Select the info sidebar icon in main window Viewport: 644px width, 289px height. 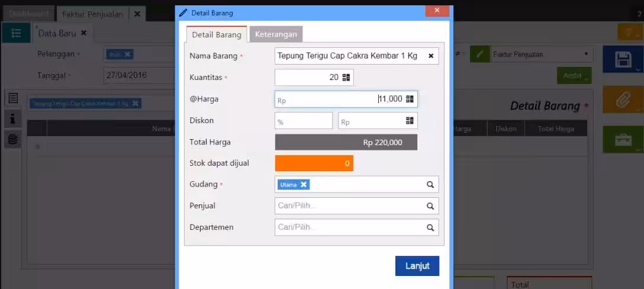pyautogui.click(x=13, y=119)
